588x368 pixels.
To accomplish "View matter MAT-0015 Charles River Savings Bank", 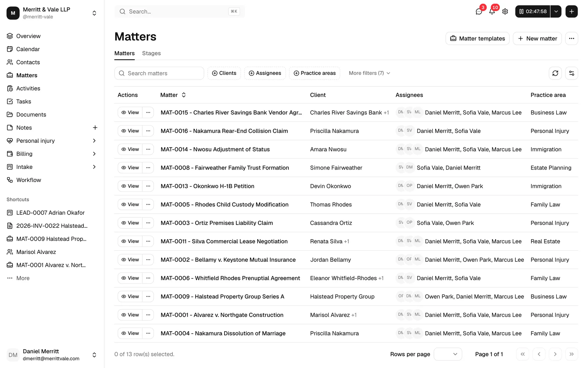I will click(130, 113).
